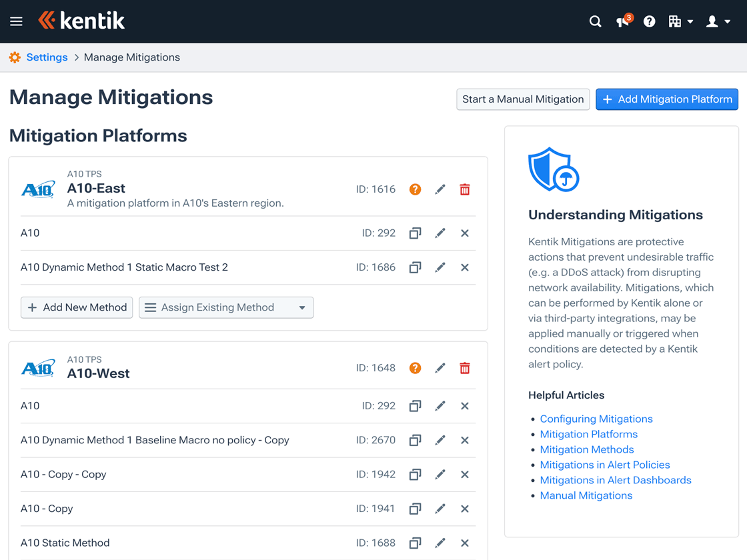This screenshot has width=747, height=560.
Task: Open the Assign Existing Method dropdown
Action: click(225, 307)
